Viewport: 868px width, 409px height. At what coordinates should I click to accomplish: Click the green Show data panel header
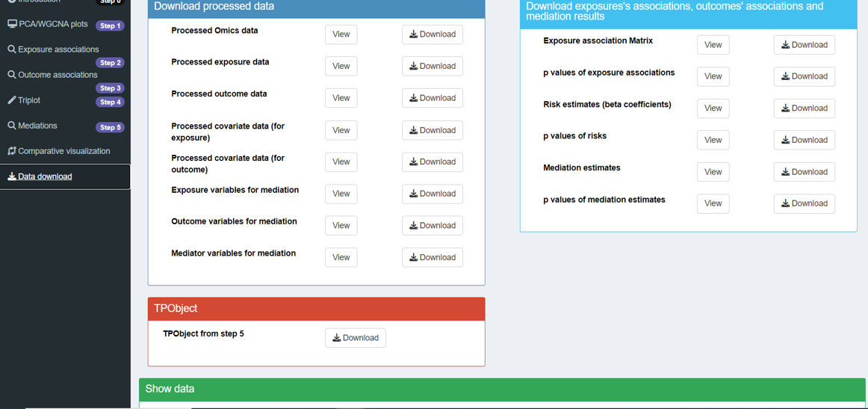click(502, 389)
